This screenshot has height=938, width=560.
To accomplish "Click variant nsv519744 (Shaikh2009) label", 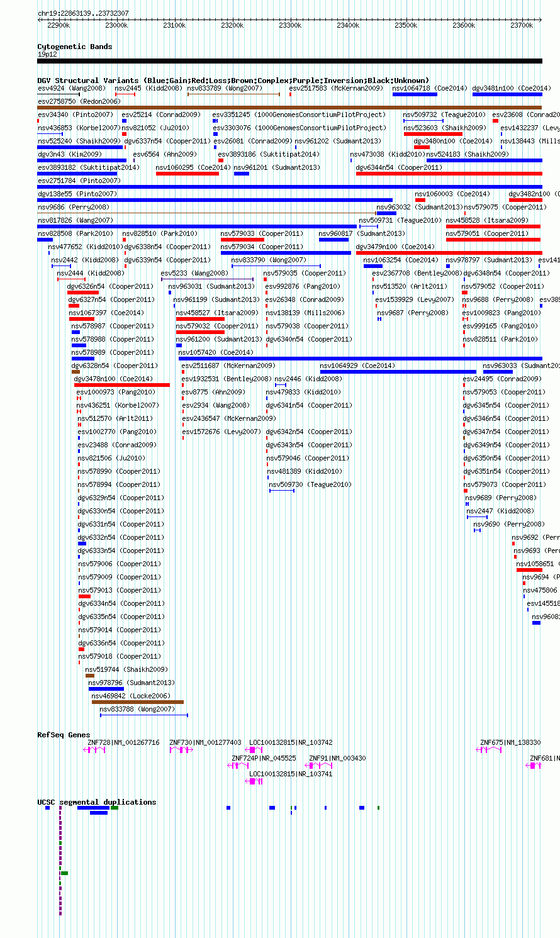I will [126, 669].
